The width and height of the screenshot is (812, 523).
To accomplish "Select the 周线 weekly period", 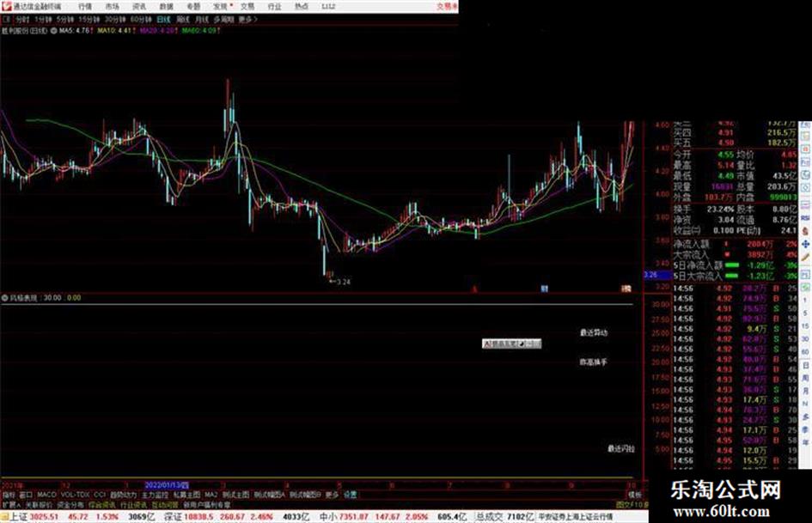I will tap(183, 19).
